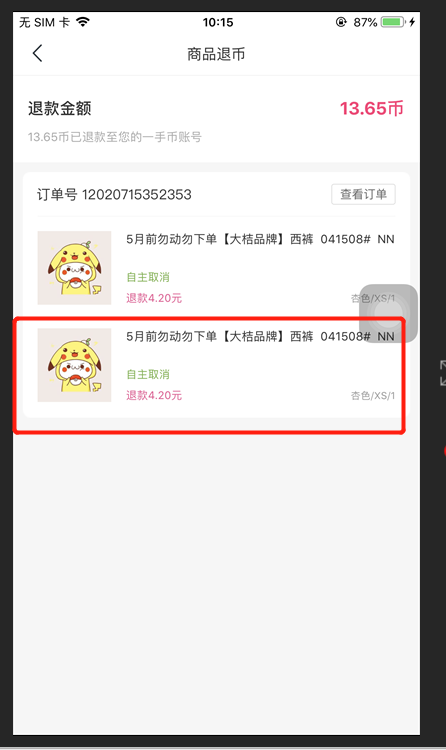
Task: Tap the rotation lock status icon
Action: click(x=341, y=22)
